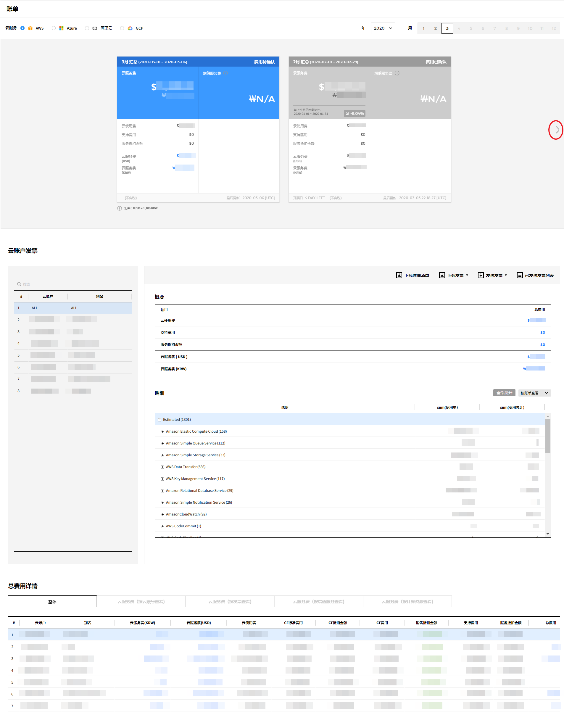
Task: Click the 全部展开 button
Action: click(x=504, y=393)
